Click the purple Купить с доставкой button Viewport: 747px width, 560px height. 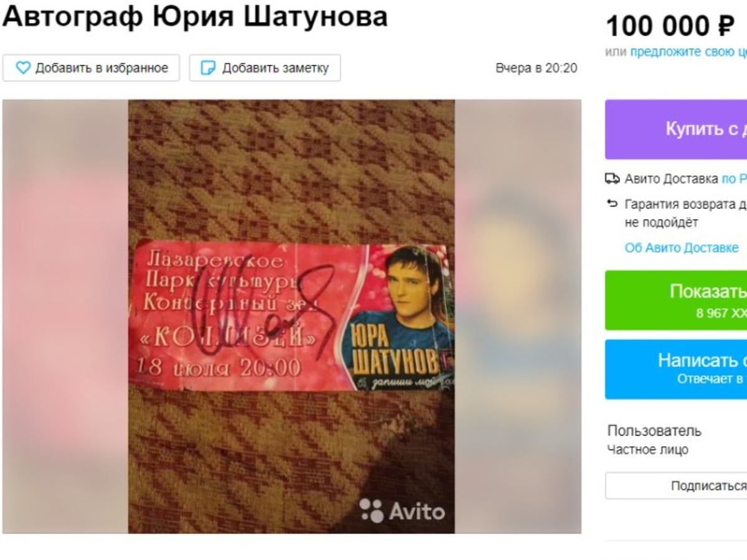click(x=676, y=129)
